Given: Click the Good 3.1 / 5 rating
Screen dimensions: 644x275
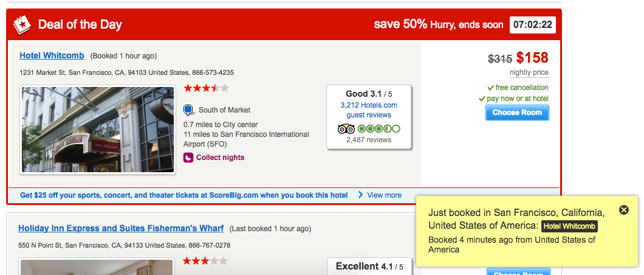Looking at the screenshot, I should coord(369,94).
